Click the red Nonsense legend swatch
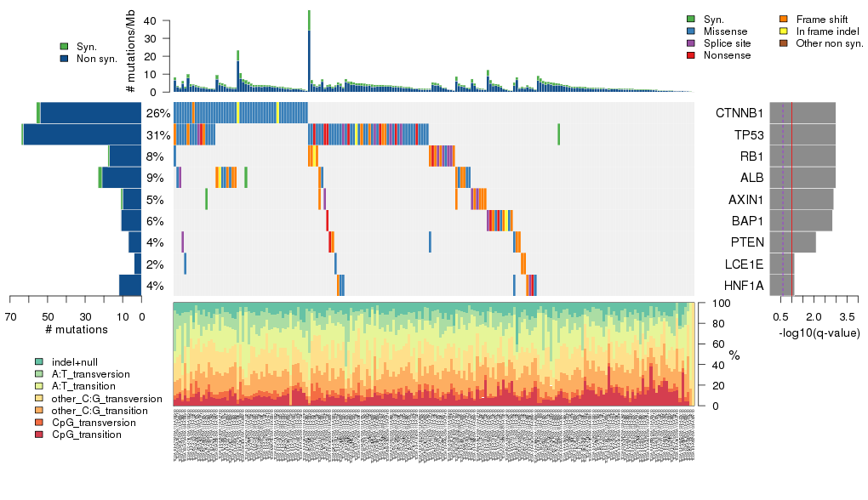This screenshot has height=500, width=868. [x=691, y=55]
